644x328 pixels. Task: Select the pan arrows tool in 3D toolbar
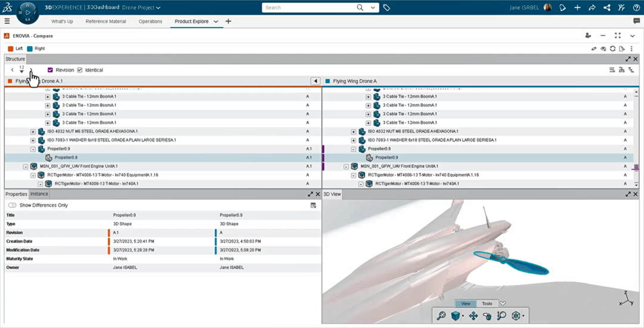(473, 315)
